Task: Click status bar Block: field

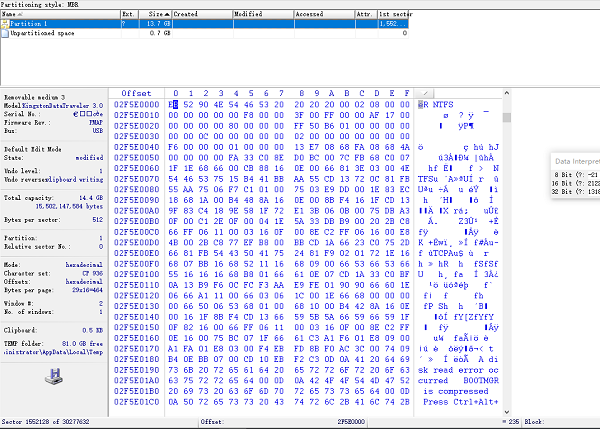Action: tap(561, 422)
